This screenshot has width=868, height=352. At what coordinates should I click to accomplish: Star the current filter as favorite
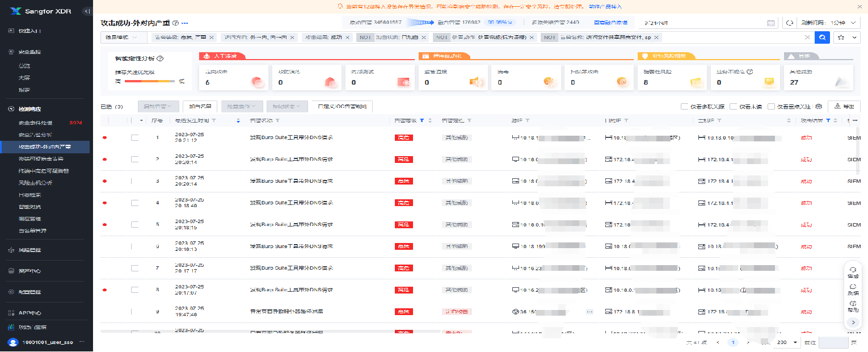[x=841, y=37]
